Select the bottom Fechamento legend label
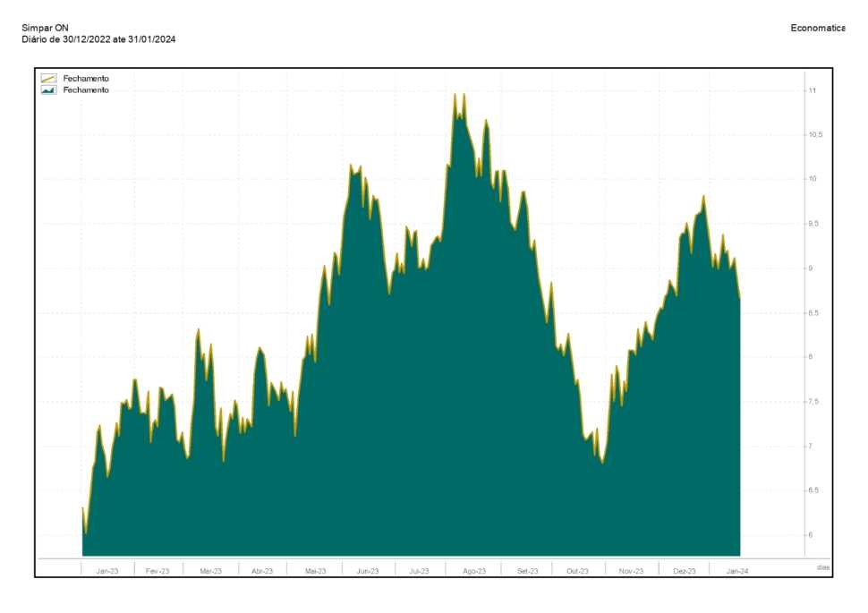Viewport: 868px width, 613px height. (x=86, y=90)
